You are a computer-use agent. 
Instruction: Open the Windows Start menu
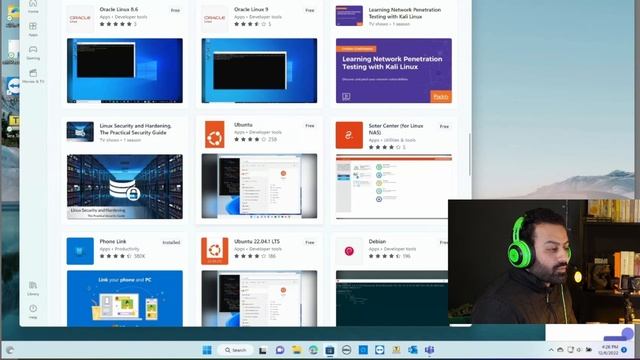click(207, 350)
